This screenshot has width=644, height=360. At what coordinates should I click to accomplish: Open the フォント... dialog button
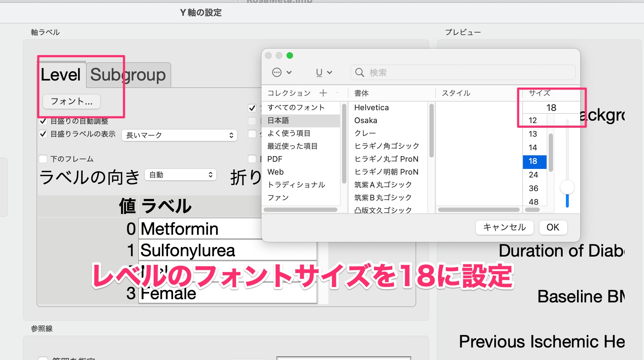pos(71,102)
